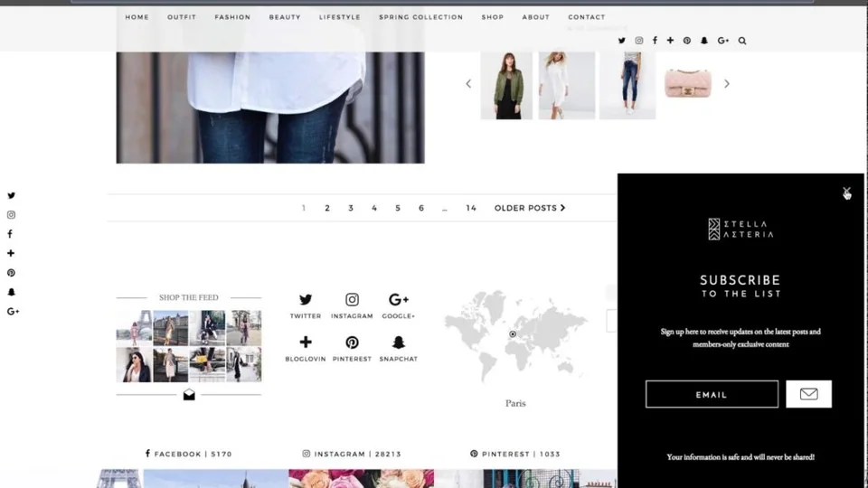This screenshot has height=488, width=868.
Task: Open Lifestyle menu item
Action: [340, 17]
